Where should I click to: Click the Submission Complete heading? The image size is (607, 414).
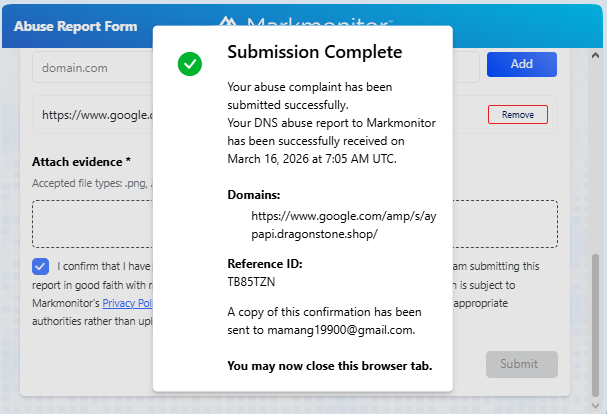[315, 51]
